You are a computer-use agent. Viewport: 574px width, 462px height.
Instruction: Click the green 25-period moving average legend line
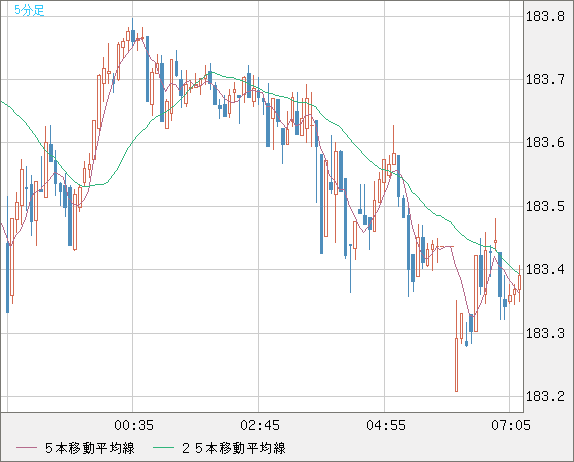(x=163, y=448)
